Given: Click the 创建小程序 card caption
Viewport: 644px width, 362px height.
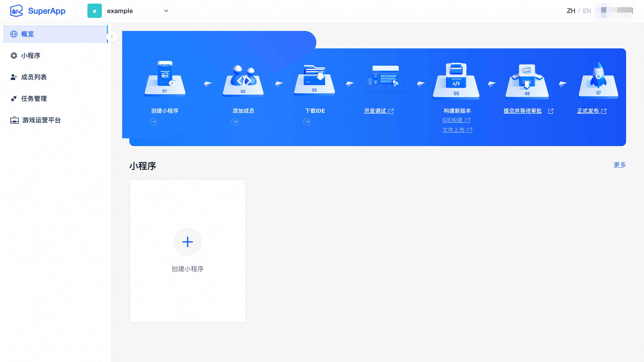Looking at the screenshot, I should [188, 269].
